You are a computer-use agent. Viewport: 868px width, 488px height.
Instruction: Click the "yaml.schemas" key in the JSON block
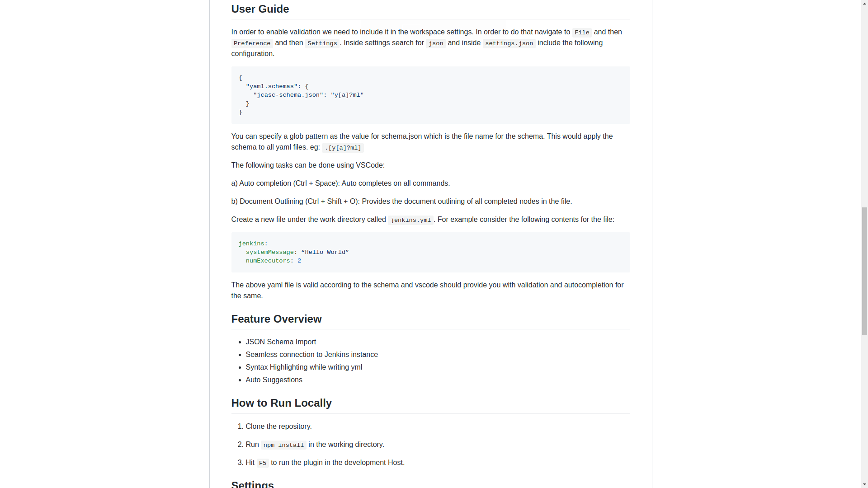tap(272, 86)
